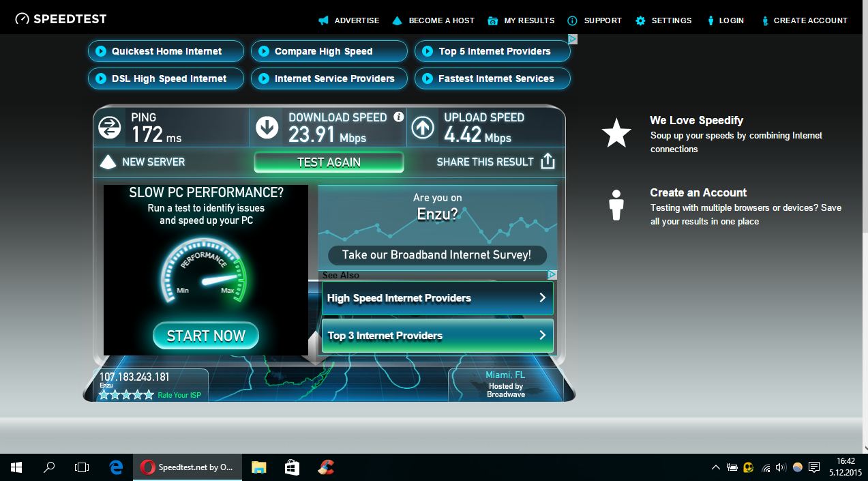Switch to the Opera Speedtest.net taskbar window

pyautogui.click(x=187, y=467)
